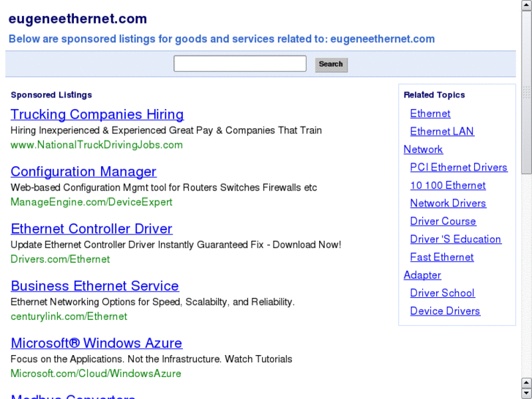Select the Ethernet related topic
Screen dimensions: 532x399
(x=430, y=113)
